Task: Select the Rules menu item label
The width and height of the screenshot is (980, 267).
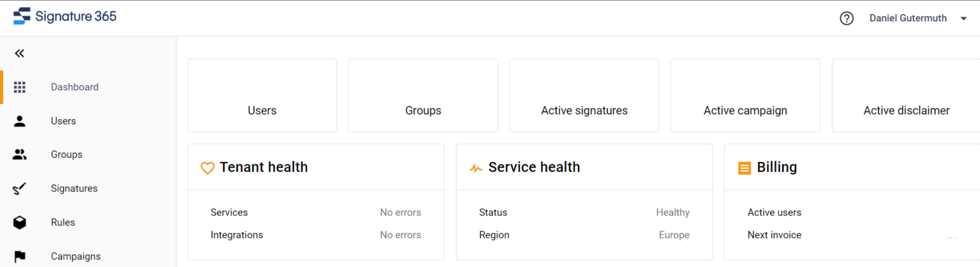Action: point(63,222)
